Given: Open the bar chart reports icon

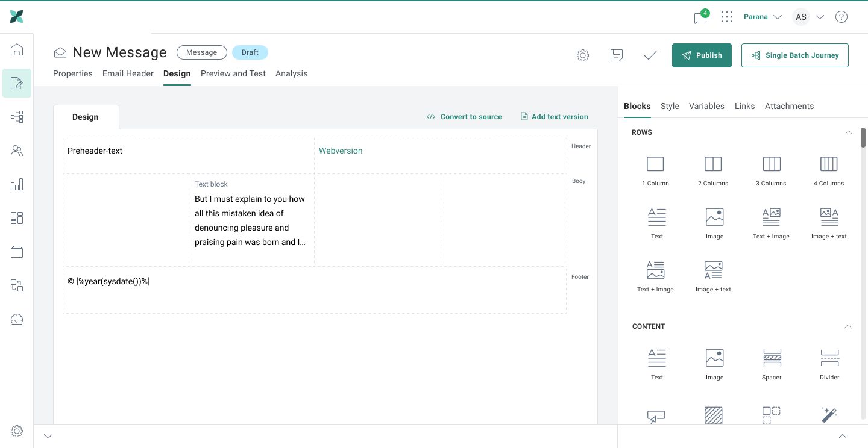Looking at the screenshot, I should [17, 184].
